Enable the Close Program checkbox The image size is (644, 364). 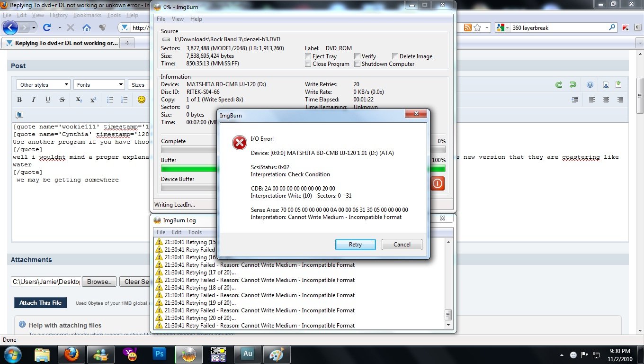308,64
